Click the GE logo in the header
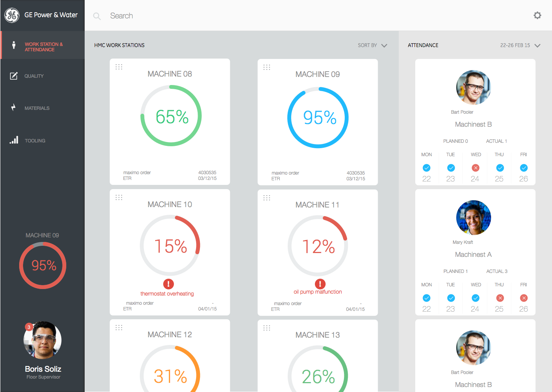This screenshot has height=392, width=552. [x=12, y=15]
